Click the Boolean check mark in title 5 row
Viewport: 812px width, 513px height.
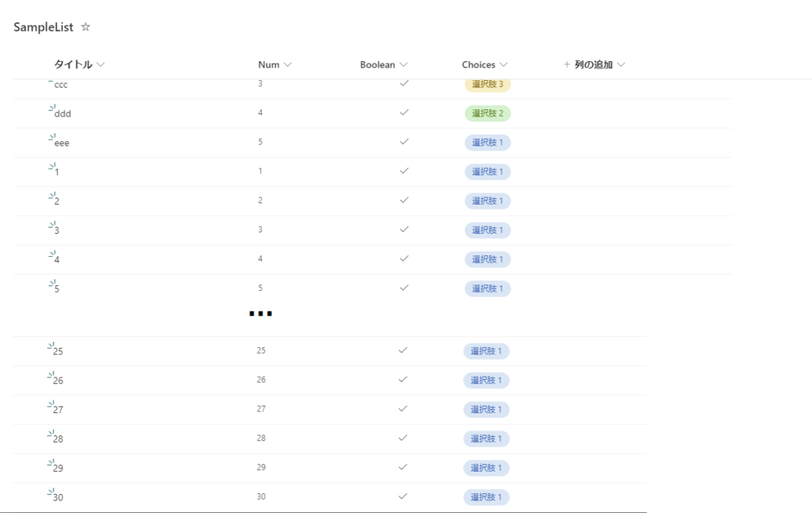[x=404, y=288]
